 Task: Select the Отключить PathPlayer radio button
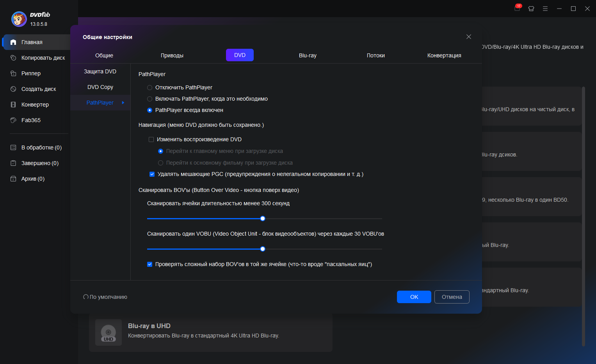(149, 87)
